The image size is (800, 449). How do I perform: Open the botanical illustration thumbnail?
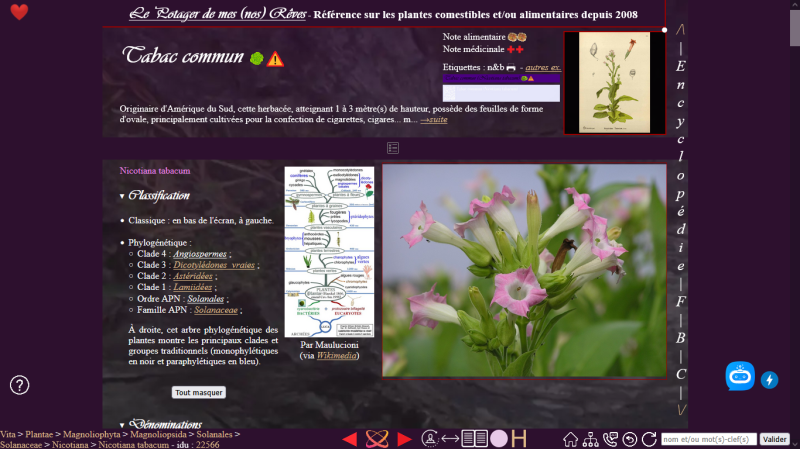pyautogui.click(x=614, y=83)
